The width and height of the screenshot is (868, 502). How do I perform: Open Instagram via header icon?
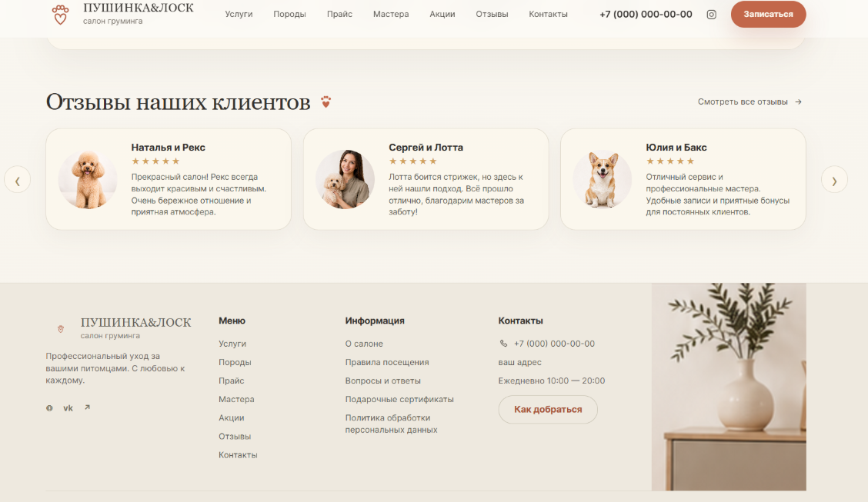pyautogui.click(x=711, y=15)
